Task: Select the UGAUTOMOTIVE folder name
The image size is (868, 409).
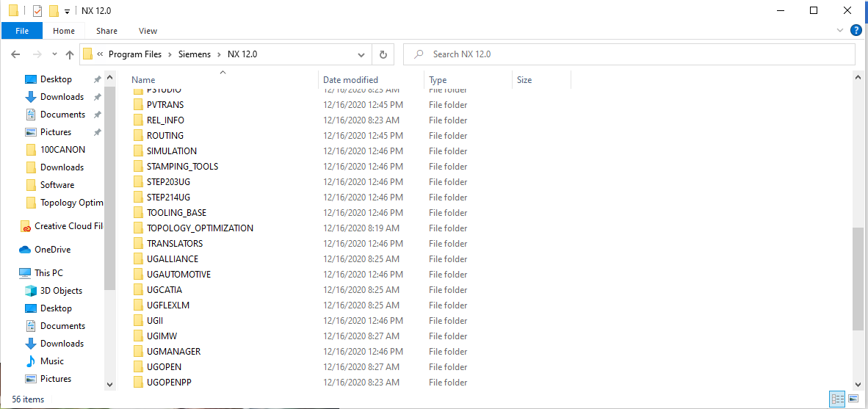Action: (x=178, y=275)
